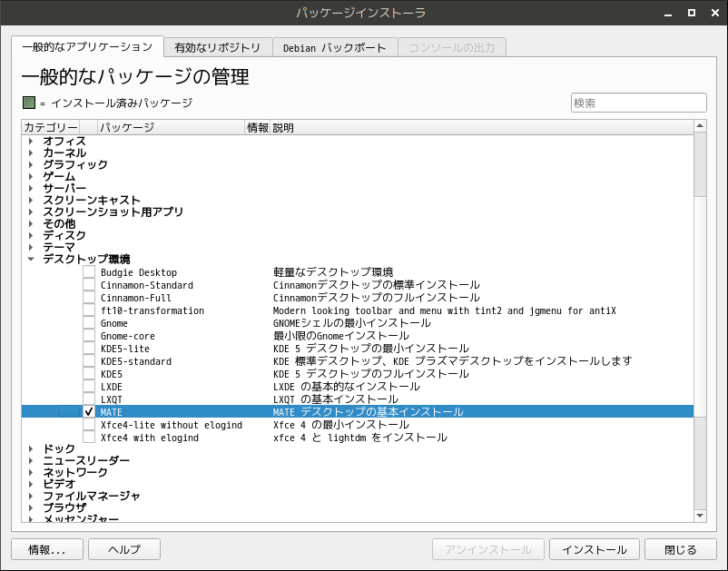Expand the カーネル category arrow
Viewport: 728px width, 571px height.
click(31, 153)
